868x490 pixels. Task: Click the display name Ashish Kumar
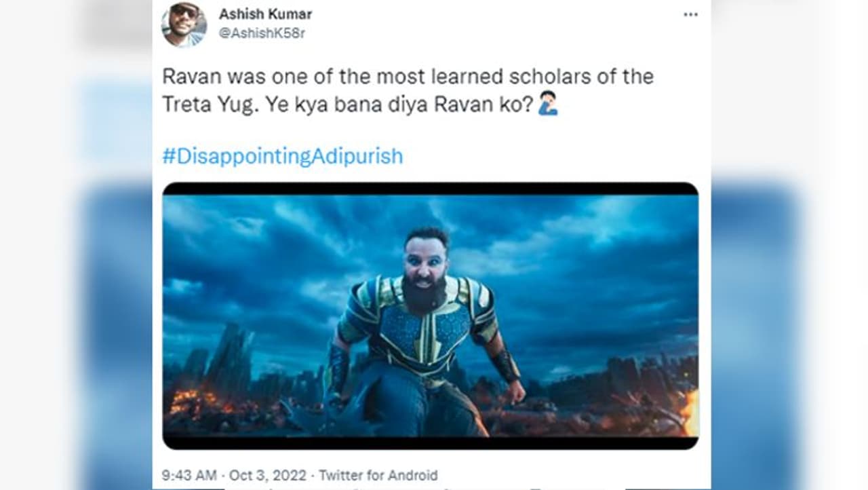pyautogui.click(x=265, y=14)
